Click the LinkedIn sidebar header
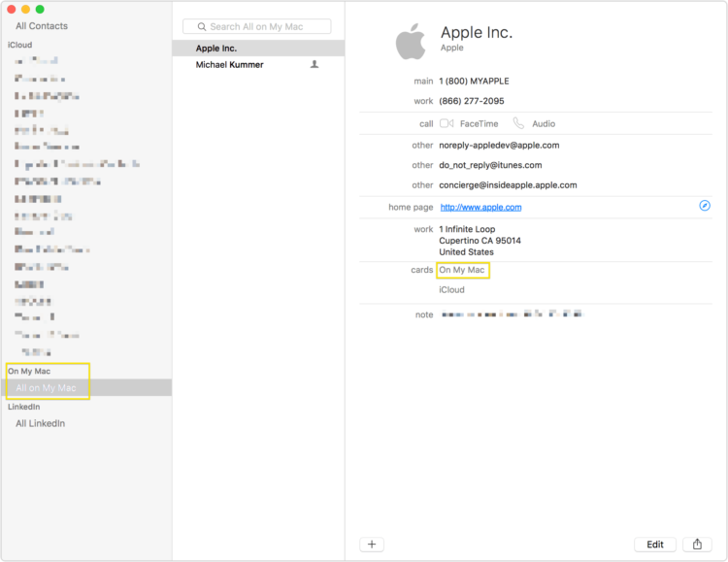Image resolution: width=728 pixels, height=562 pixels. click(x=23, y=407)
